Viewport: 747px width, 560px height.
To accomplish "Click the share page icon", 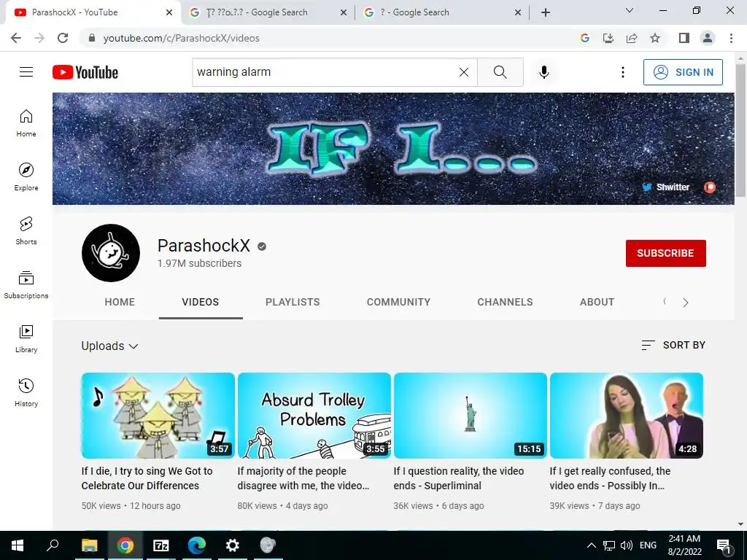I will [632, 38].
